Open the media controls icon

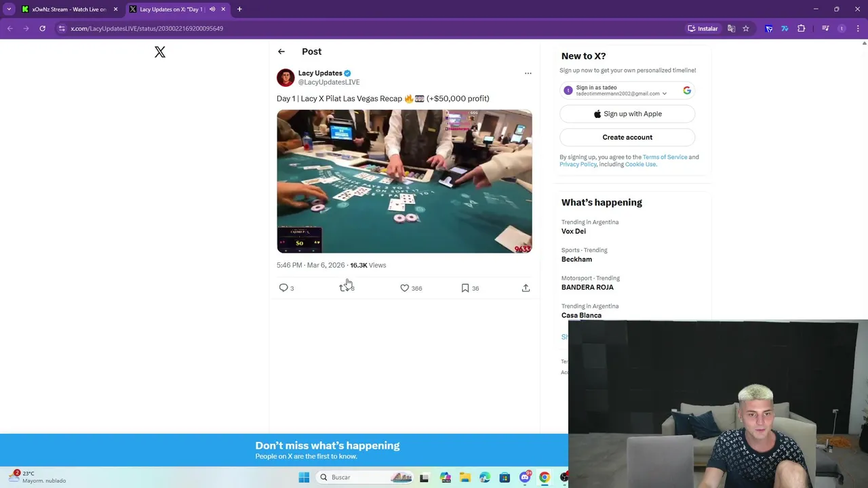tap(825, 28)
